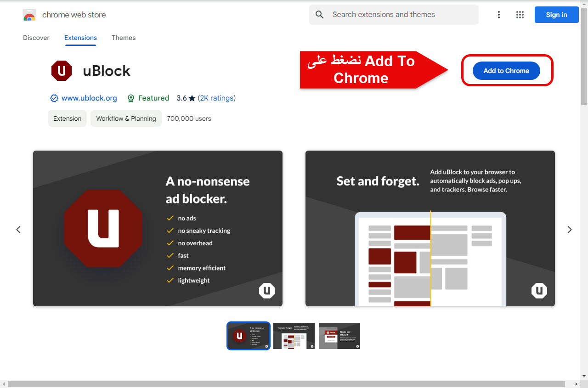The height and width of the screenshot is (388, 588).
Task: Click the '3.6' star rating value
Action: 181,98
